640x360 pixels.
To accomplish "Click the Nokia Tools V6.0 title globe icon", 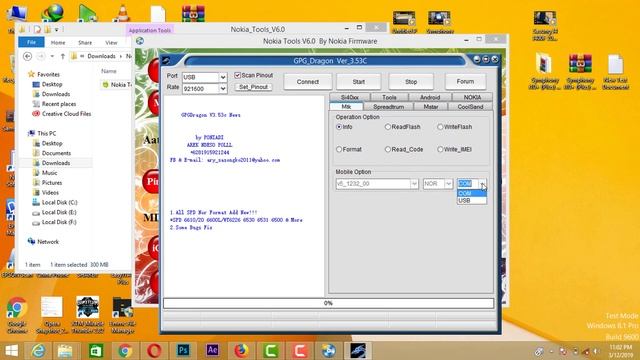I will tap(140, 41).
